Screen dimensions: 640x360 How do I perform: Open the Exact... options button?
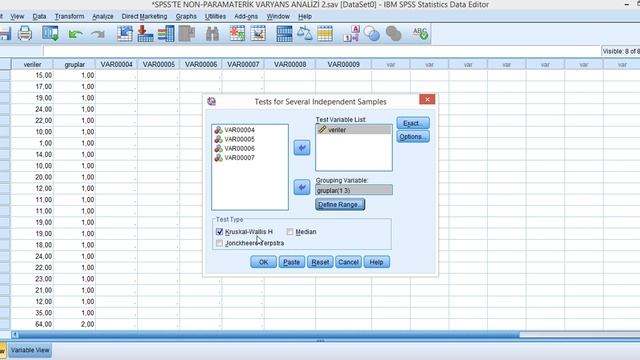413,123
